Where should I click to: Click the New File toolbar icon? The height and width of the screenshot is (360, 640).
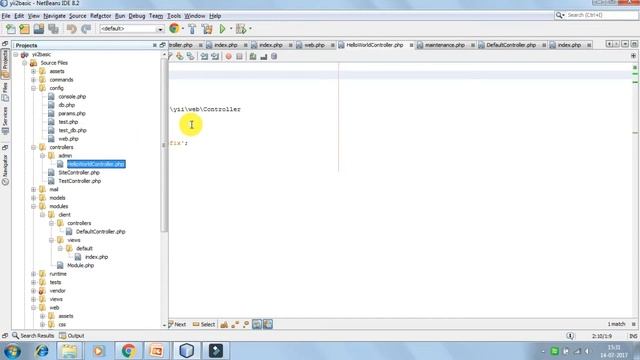pyautogui.click(x=10, y=29)
